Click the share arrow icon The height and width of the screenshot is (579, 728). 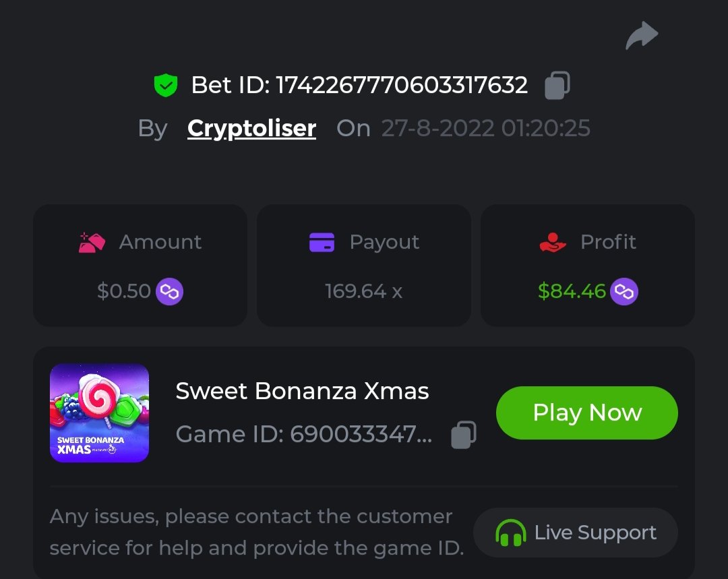pyautogui.click(x=641, y=36)
